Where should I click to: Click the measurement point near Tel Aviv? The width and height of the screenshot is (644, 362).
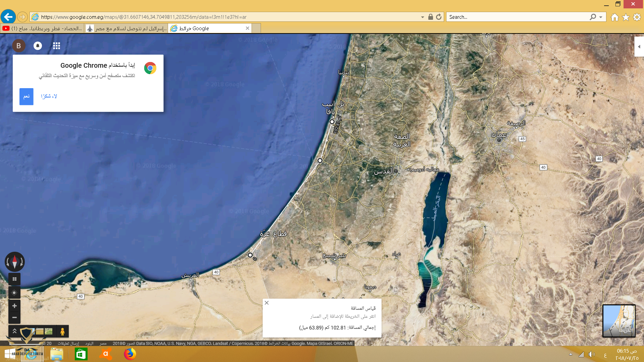click(332, 122)
